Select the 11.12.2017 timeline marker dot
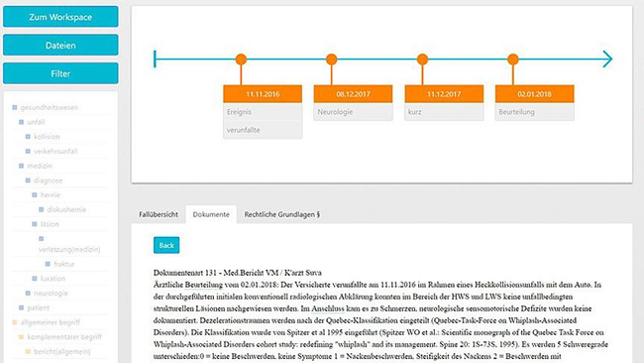 click(422, 60)
